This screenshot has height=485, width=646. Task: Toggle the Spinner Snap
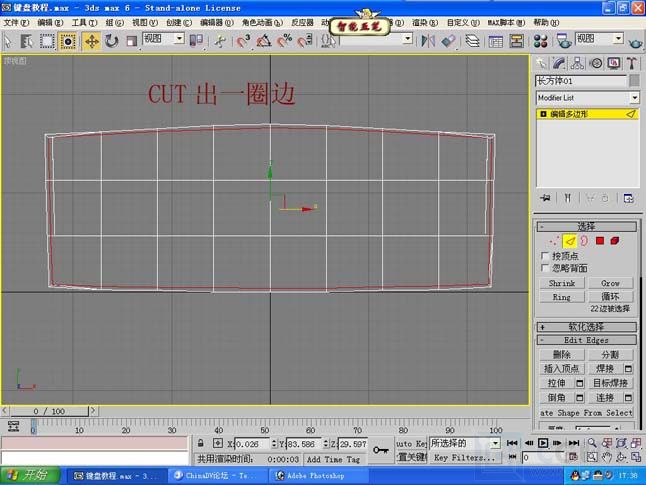pyautogui.click(x=305, y=41)
